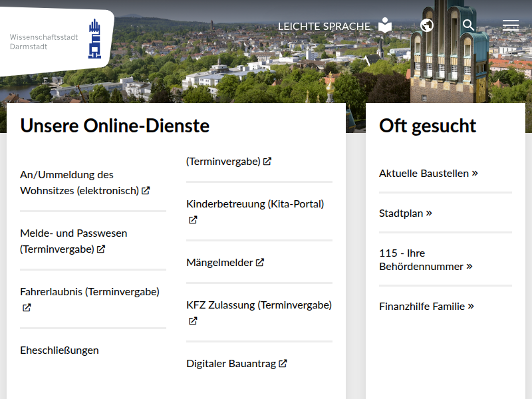Click the search magnifier icon

pos(468,25)
